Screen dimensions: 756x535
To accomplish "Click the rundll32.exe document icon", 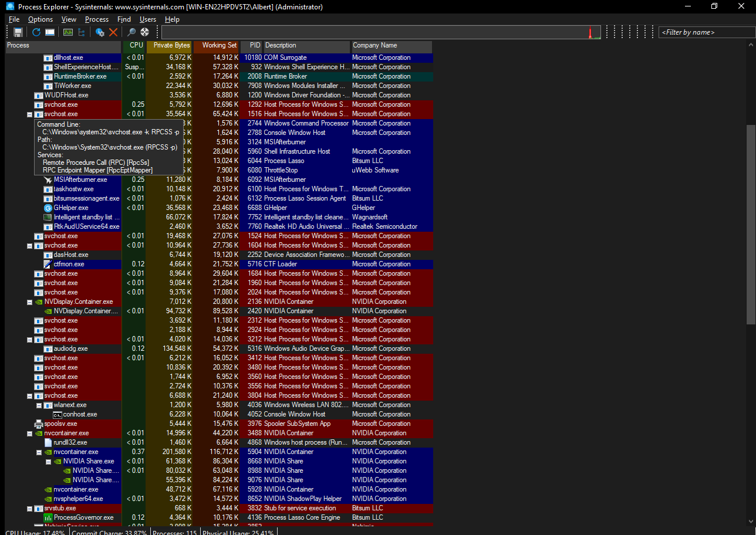I will (x=48, y=442).
